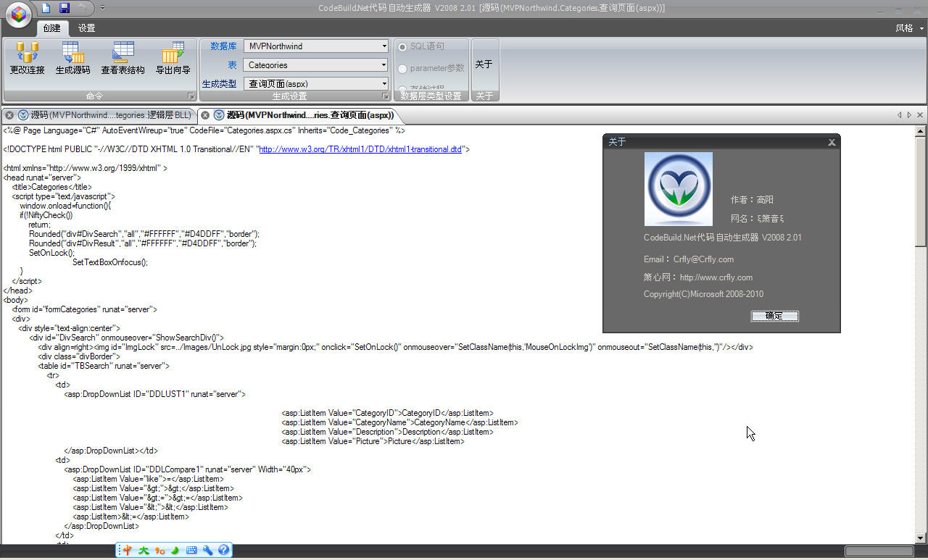Click the 关于 ribbon button
This screenshot has height=560, width=928.
484,64
